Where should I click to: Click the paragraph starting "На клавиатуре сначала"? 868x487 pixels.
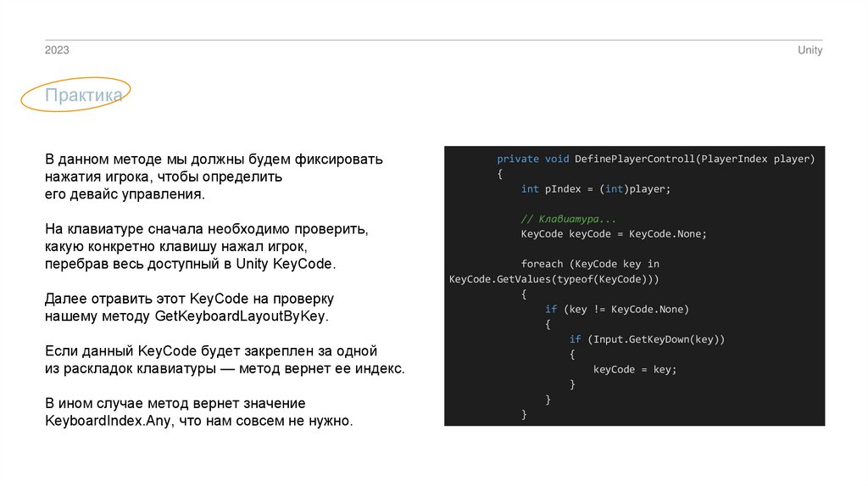[208, 246]
